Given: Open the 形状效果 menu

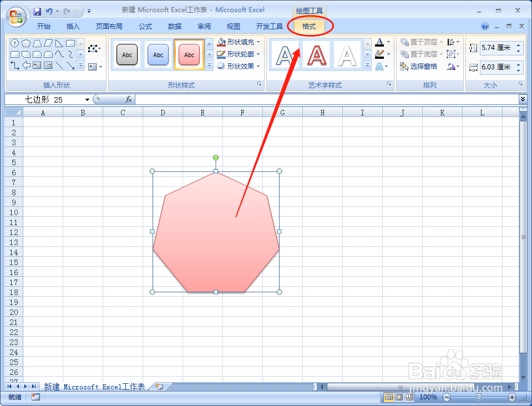Looking at the screenshot, I should pyautogui.click(x=239, y=67).
